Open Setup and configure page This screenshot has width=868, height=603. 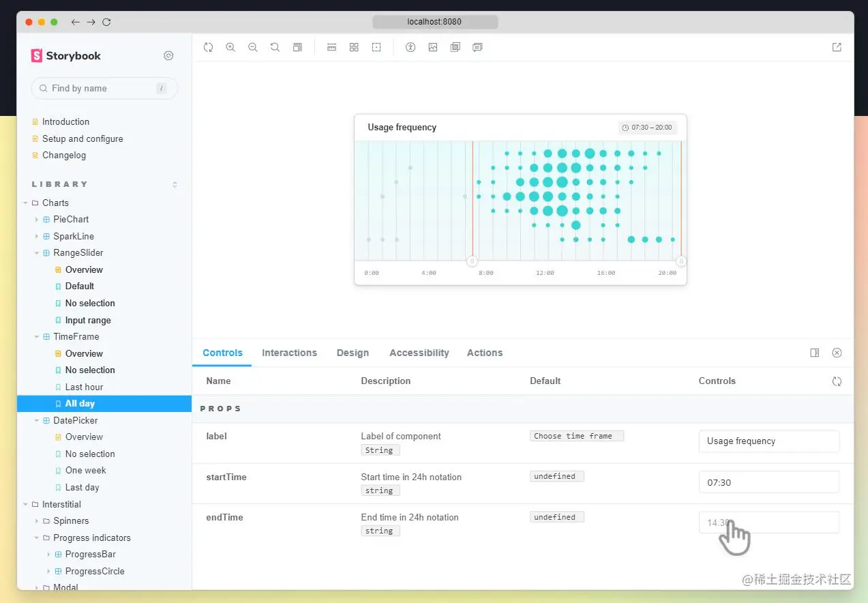tap(83, 138)
